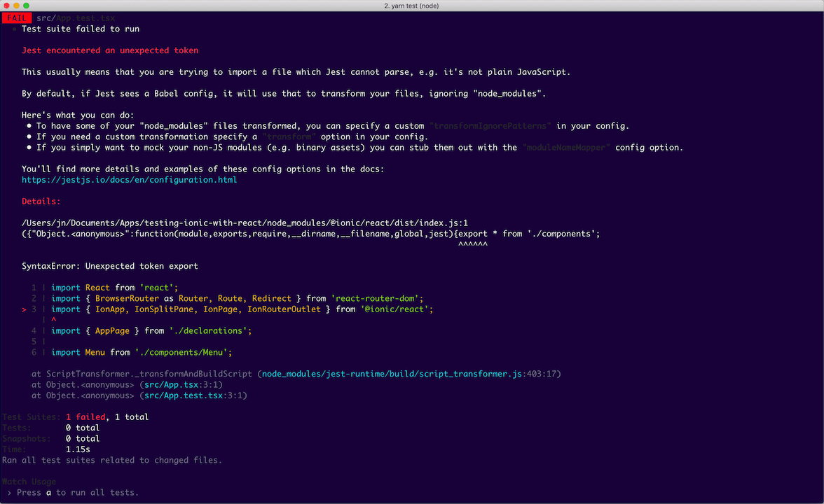Click the green zoom window button
824x504 pixels.
click(27, 6)
